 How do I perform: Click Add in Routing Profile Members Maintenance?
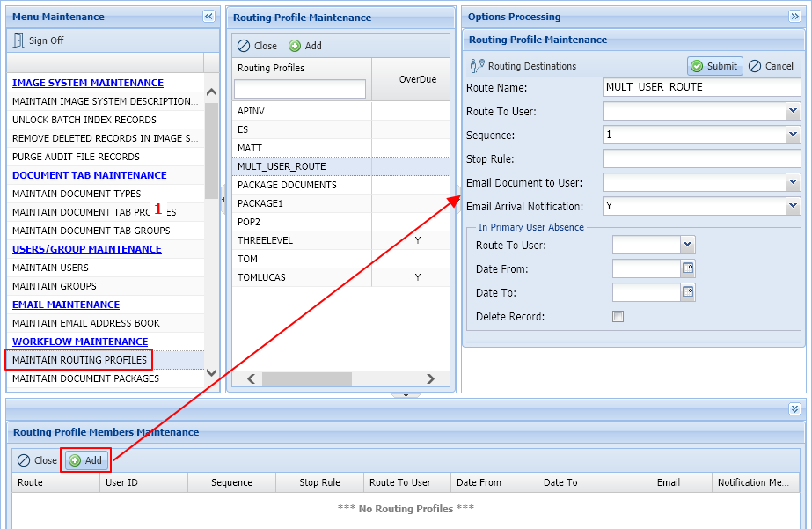click(x=85, y=459)
